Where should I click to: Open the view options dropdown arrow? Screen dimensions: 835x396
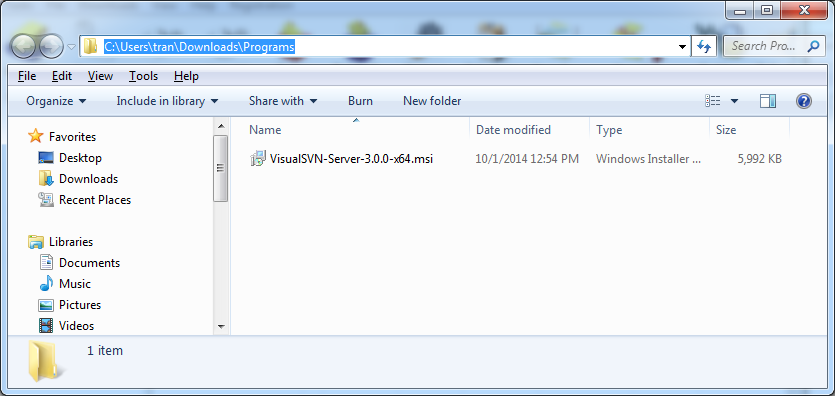coord(734,101)
